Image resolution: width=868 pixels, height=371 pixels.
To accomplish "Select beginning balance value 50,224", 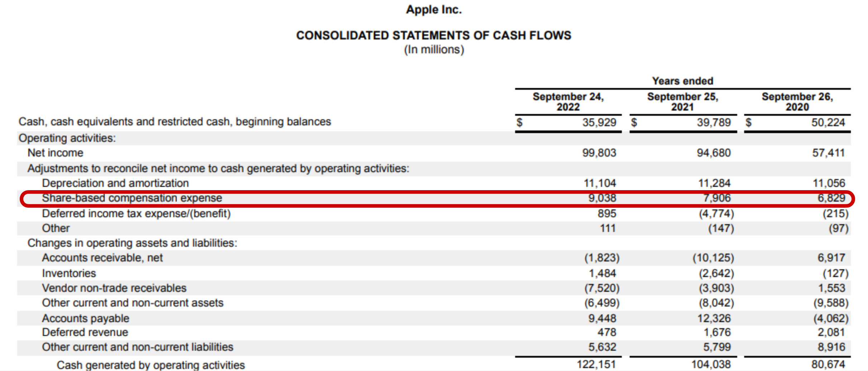I will pyautogui.click(x=828, y=122).
